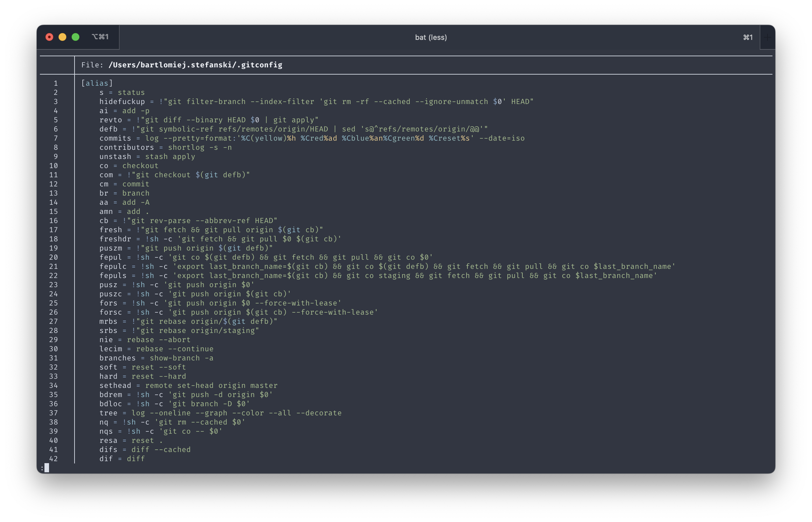Viewport: 812px width, 522px height.
Task: Select the final dif = diff line
Action: tap(122, 459)
